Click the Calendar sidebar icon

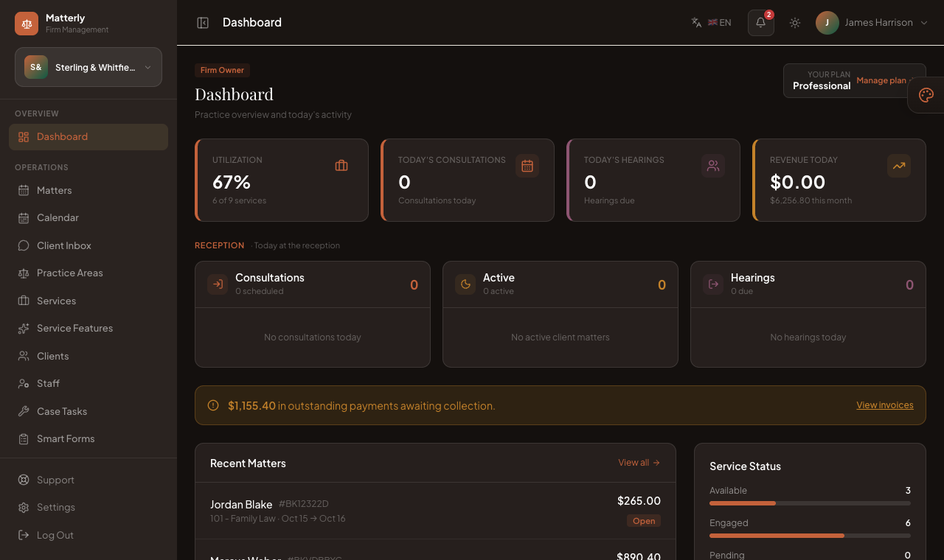pyautogui.click(x=24, y=218)
